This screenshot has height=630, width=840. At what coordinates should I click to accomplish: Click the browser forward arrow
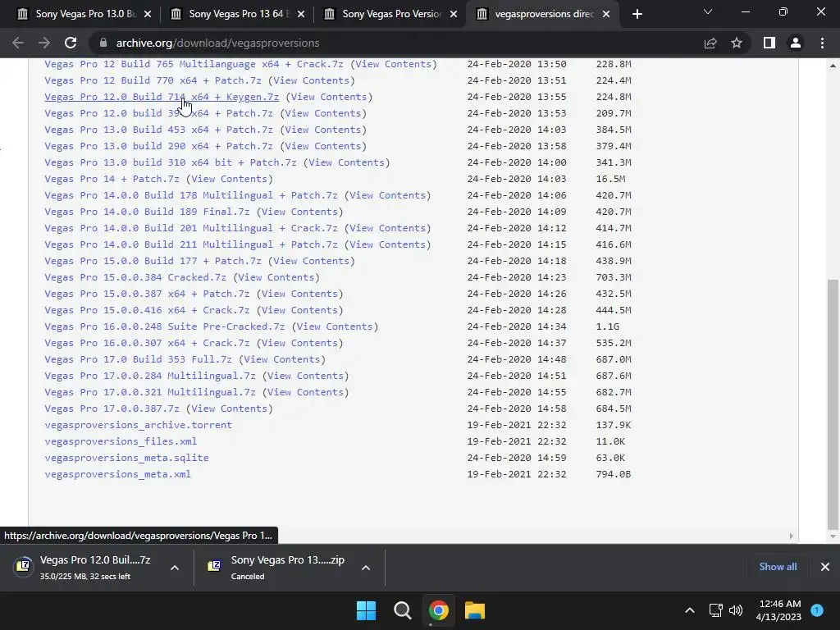tap(44, 43)
